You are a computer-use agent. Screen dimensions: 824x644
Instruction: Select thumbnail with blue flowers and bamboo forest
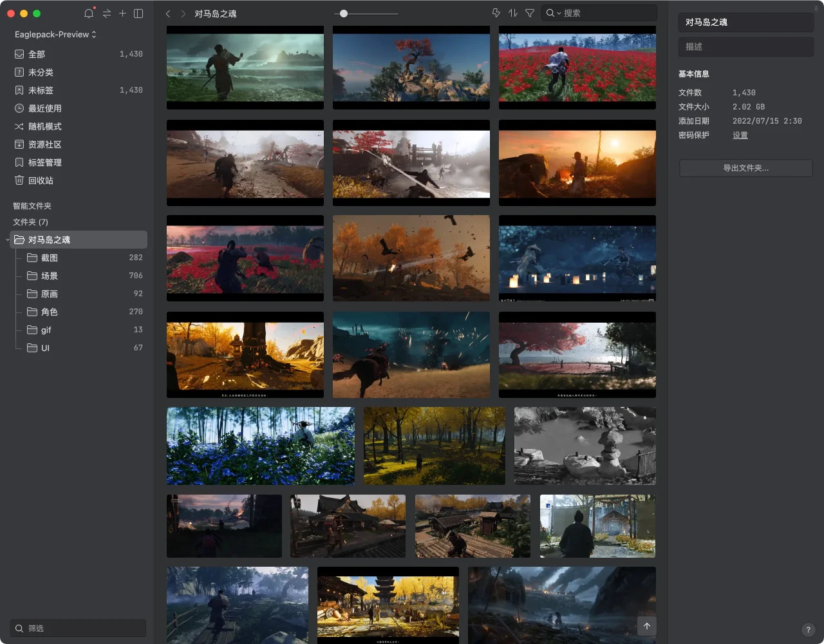(261, 446)
